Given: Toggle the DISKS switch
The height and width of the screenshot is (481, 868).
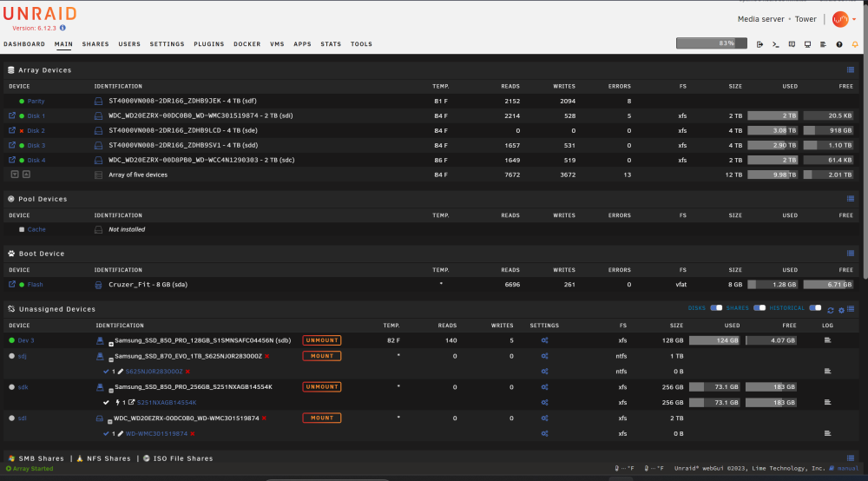Looking at the screenshot, I should 716,307.
